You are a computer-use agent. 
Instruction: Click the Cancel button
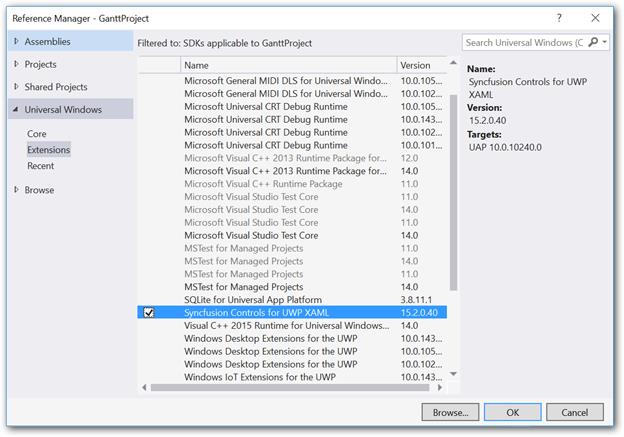(x=575, y=412)
